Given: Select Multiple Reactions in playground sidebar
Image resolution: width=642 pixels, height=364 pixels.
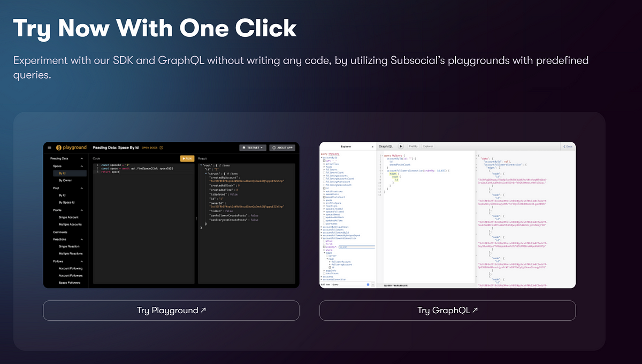Looking at the screenshot, I should (x=71, y=253).
